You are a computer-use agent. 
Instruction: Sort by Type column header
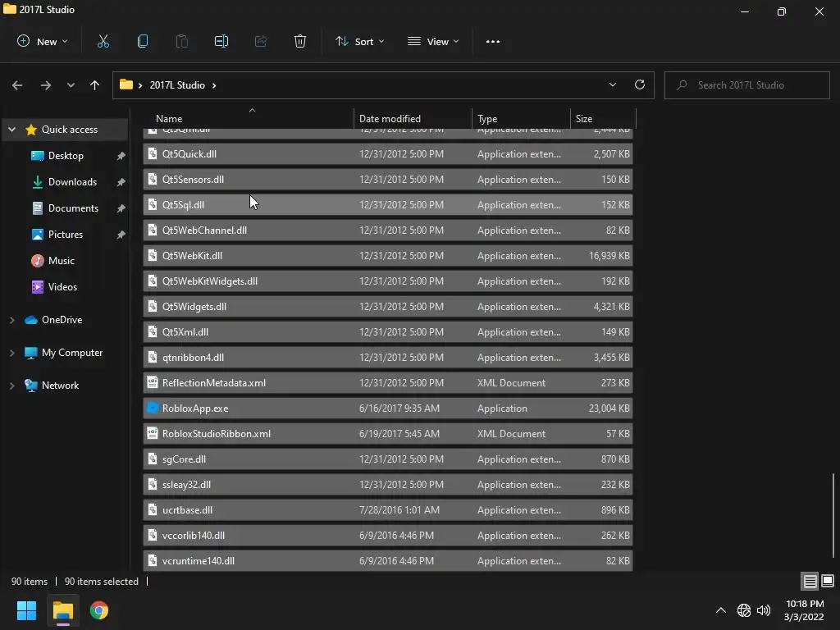[521, 118]
